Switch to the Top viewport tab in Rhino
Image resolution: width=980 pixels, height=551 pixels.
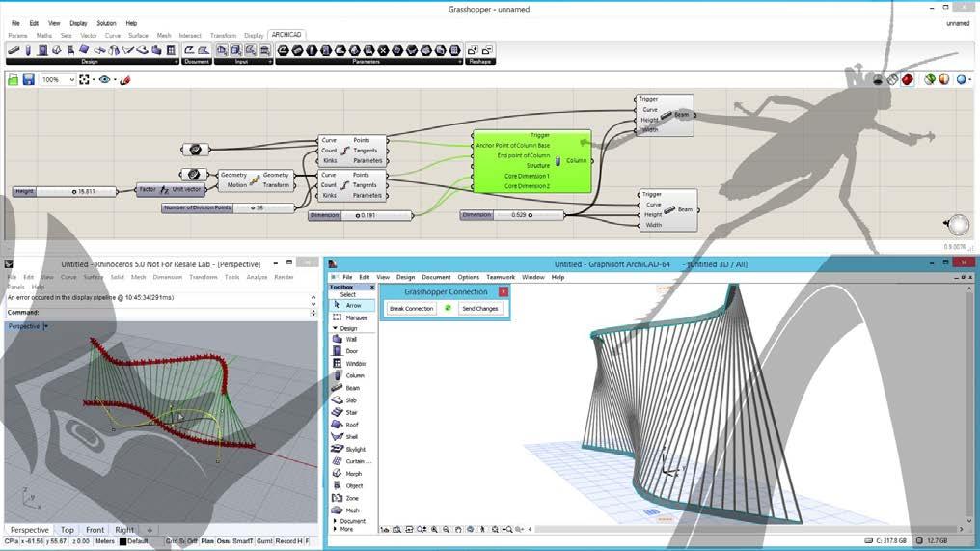pos(67,530)
